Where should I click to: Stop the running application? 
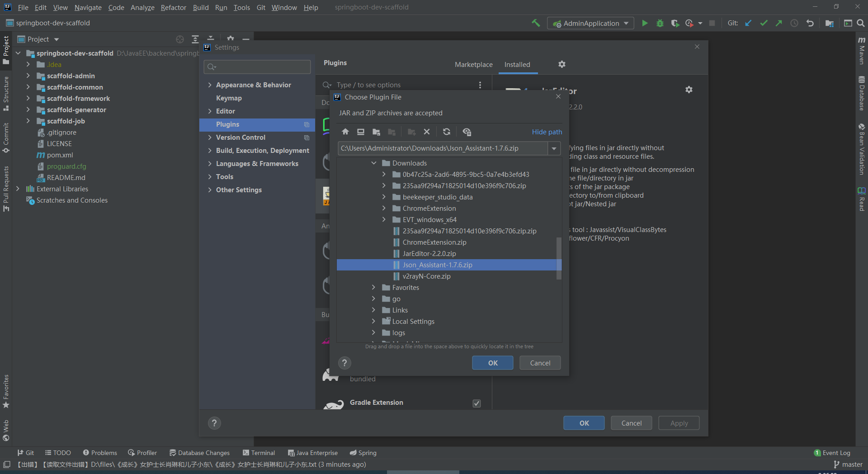point(712,23)
